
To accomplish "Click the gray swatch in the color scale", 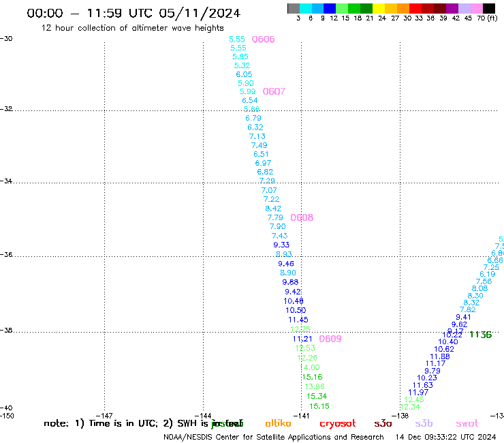I will pos(294,8).
